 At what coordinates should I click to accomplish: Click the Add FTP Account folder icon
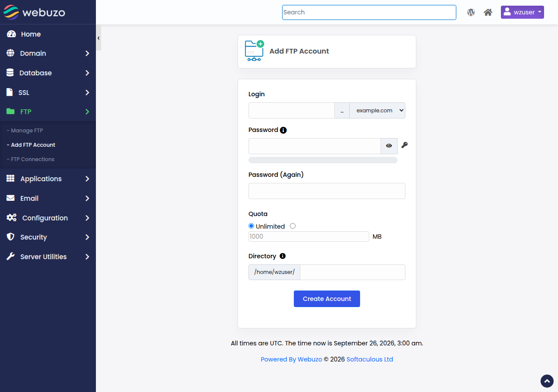pos(255,51)
